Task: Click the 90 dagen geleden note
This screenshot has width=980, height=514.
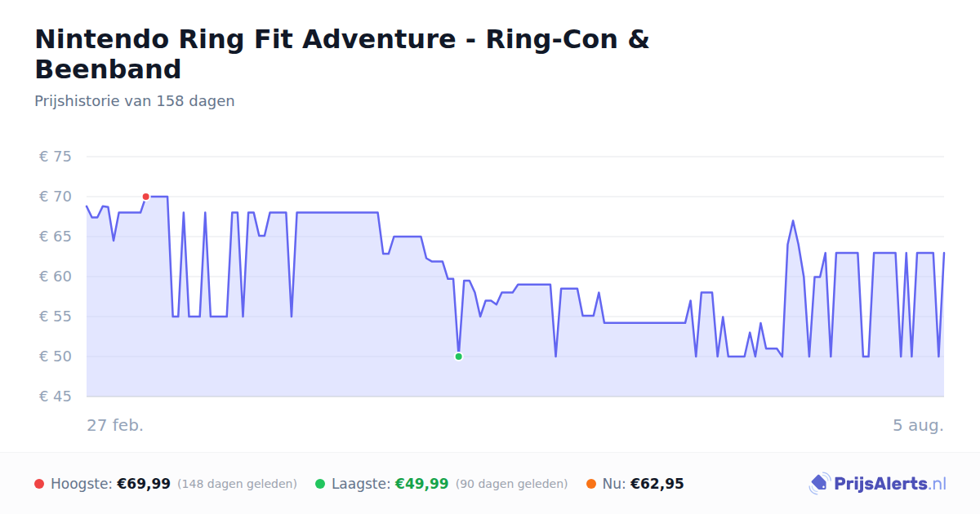Action: point(511,484)
